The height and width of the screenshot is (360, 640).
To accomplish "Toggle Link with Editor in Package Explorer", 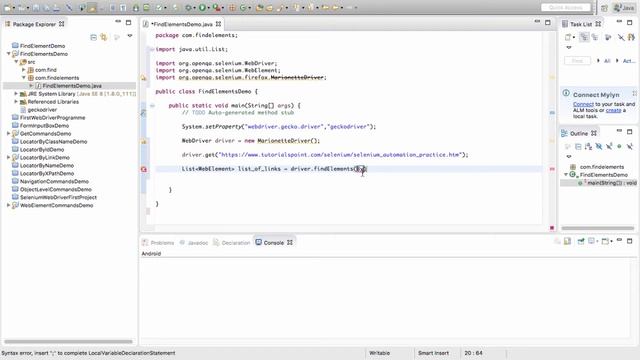I will pyautogui.click(x=104, y=37).
